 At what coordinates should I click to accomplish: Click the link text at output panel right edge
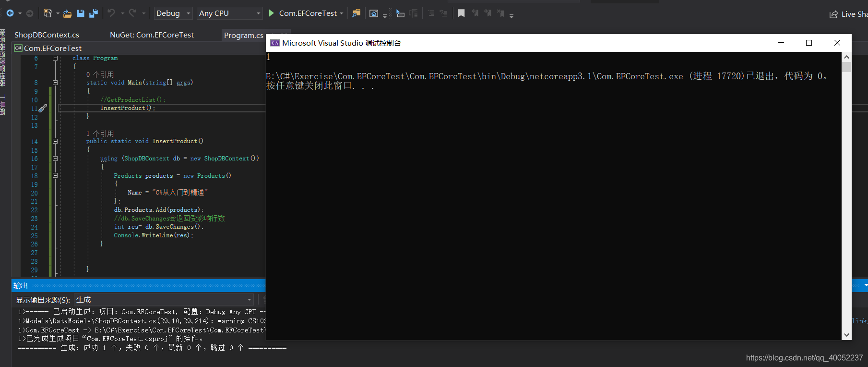click(859, 321)
